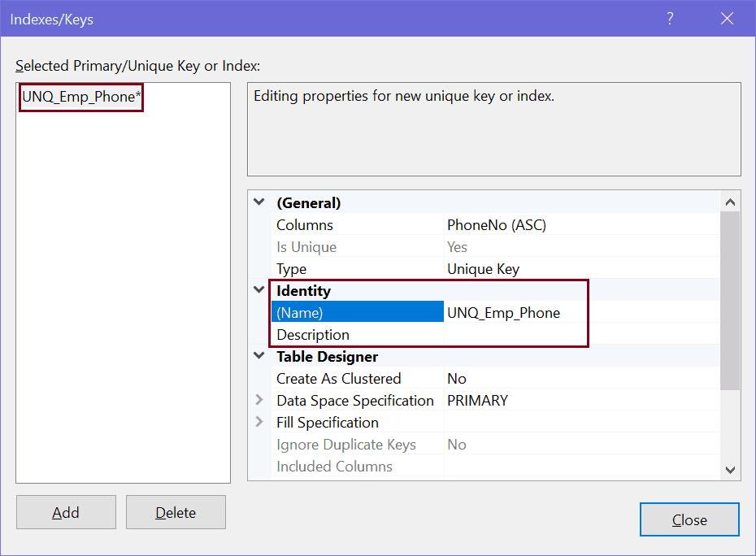Screen dimensions: 756x556
Task: Collapse the Identity property section
Action: (259, 290)
